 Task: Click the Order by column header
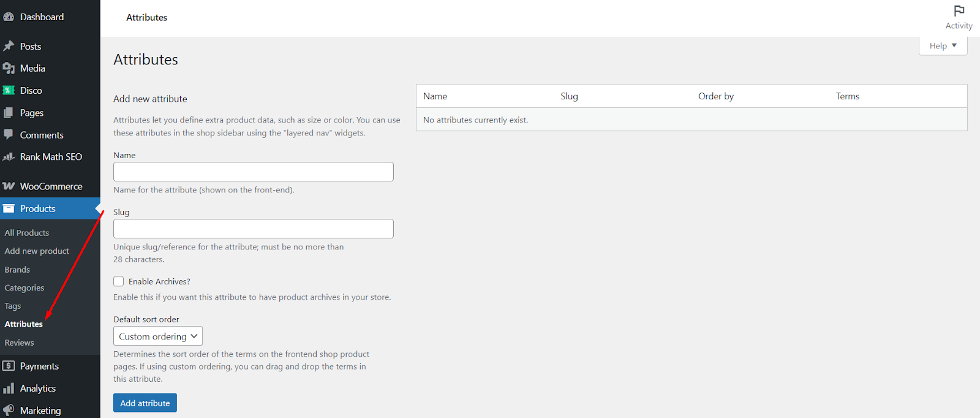pyautogui.click(x=716, y=96)
